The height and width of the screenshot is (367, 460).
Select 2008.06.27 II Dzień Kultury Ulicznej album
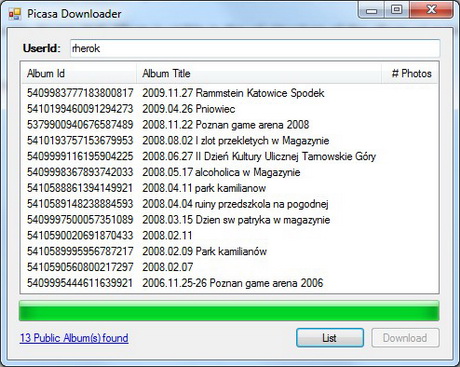(259, 156)
